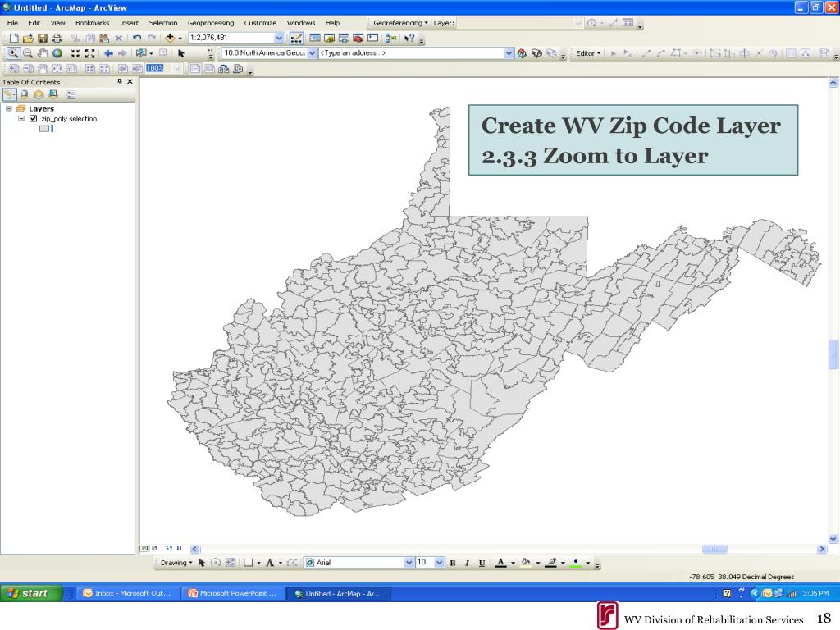Click the font color A swatch
Screen dimensions: 840x630
[500, 563]
